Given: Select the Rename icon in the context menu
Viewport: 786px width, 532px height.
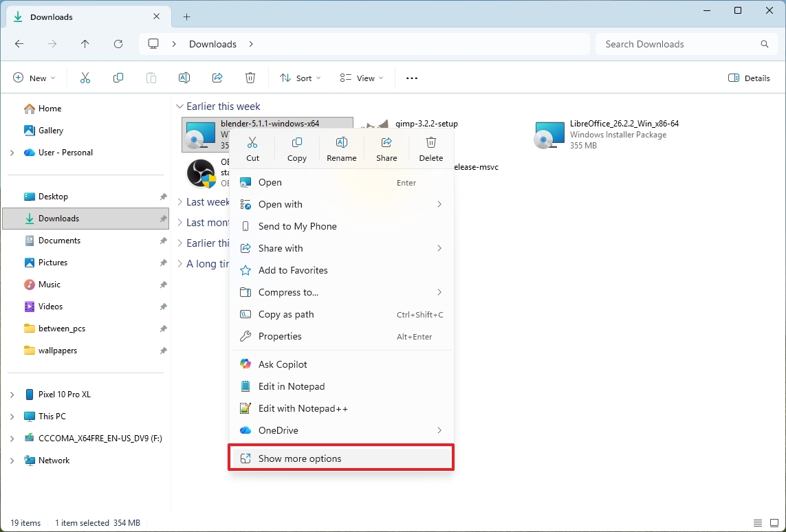Looking at the screenshot, I should point(342,148).
